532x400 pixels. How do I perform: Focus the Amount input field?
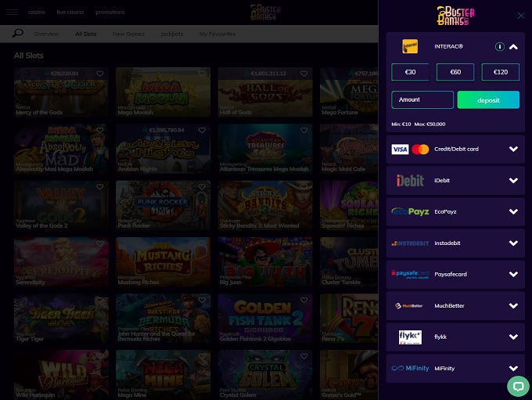[422, 100]
